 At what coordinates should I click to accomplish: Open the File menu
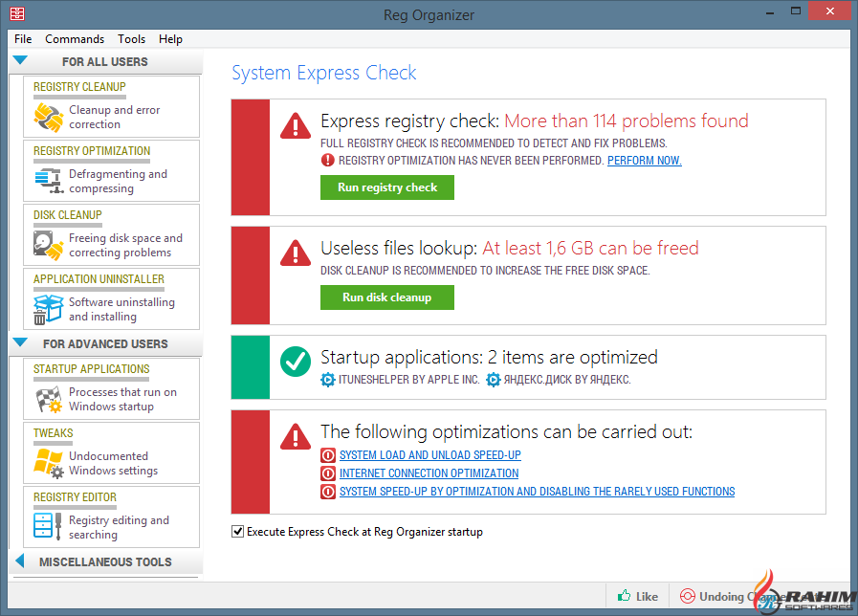pos(23,39)
